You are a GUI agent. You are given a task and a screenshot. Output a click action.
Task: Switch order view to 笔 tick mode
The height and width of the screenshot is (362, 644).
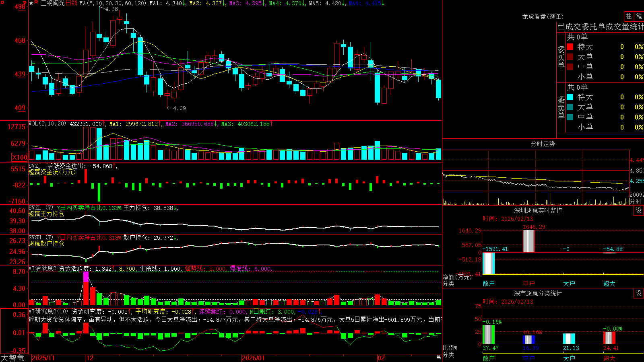click(639, 16)
